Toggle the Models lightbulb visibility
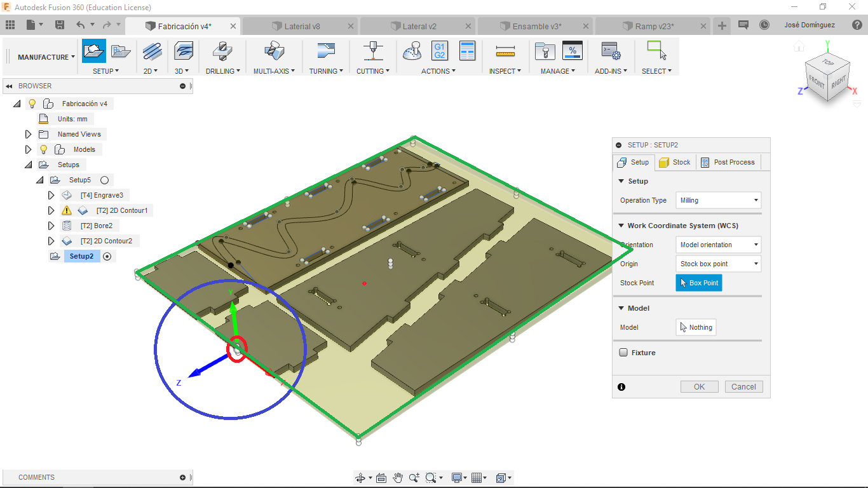Screen dimensions: 868x488 (x=43, y=149)
